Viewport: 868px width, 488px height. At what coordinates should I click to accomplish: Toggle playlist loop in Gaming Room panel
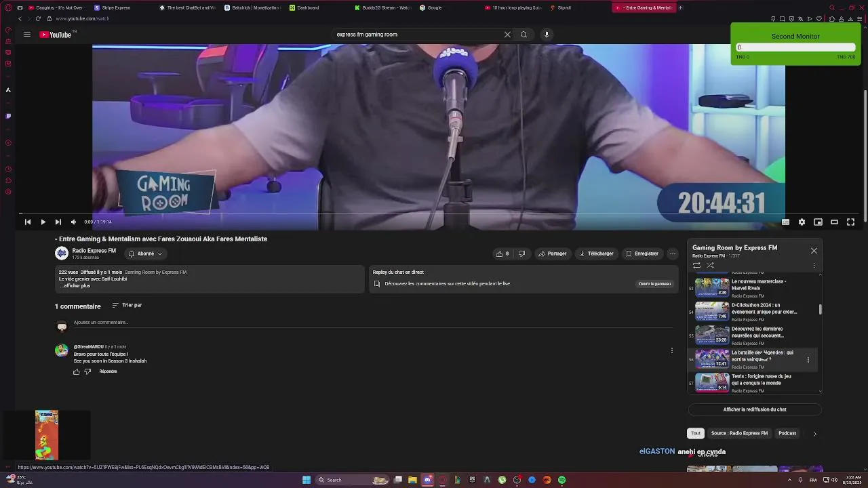696,266
